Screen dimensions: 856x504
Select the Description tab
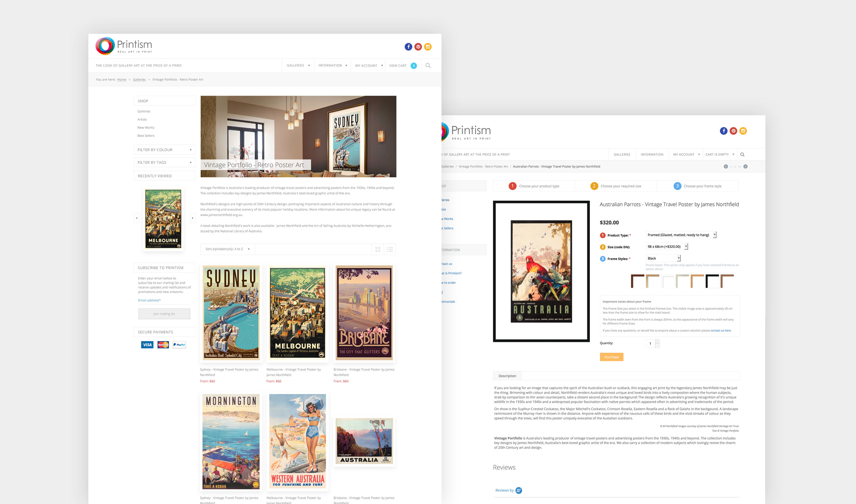tap(507, 376)
